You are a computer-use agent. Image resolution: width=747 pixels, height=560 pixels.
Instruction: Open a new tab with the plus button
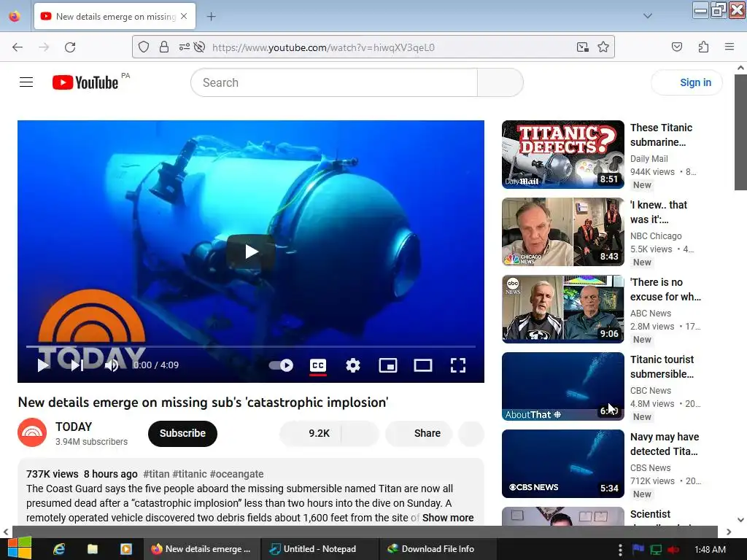tap(211, 17)
